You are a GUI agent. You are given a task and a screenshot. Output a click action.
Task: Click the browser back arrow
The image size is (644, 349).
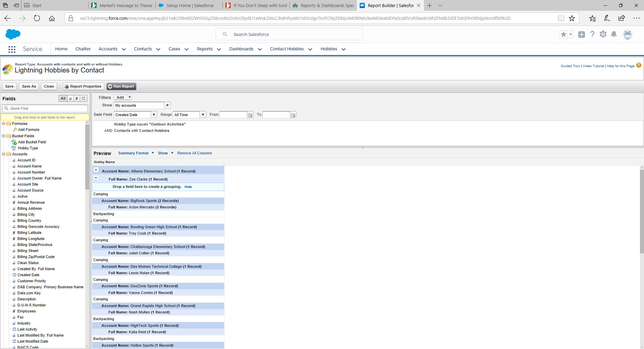coord(7,18)
